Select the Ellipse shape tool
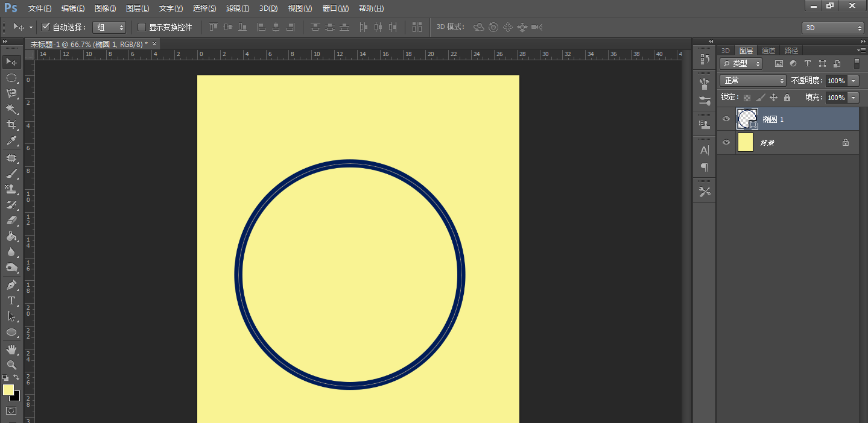The width and height of the screenshot is (868, 423). [x=11, y=332]
